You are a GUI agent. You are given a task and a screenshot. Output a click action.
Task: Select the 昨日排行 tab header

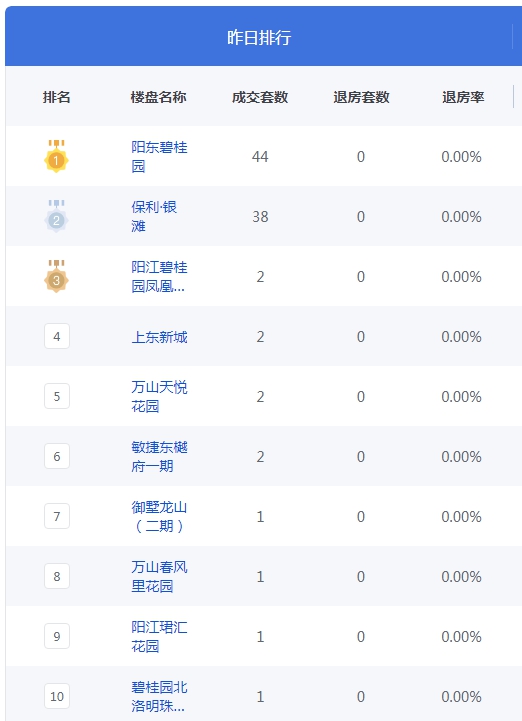(259, 37)
